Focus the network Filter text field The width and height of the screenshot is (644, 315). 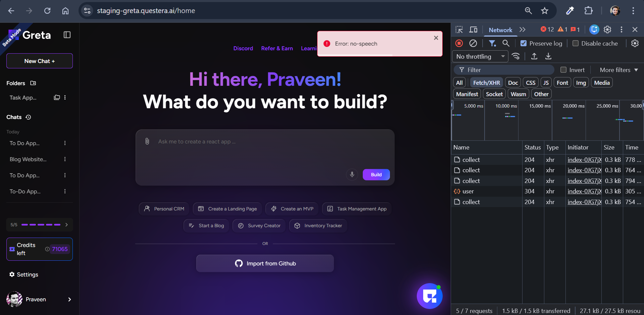pos(504,70)
